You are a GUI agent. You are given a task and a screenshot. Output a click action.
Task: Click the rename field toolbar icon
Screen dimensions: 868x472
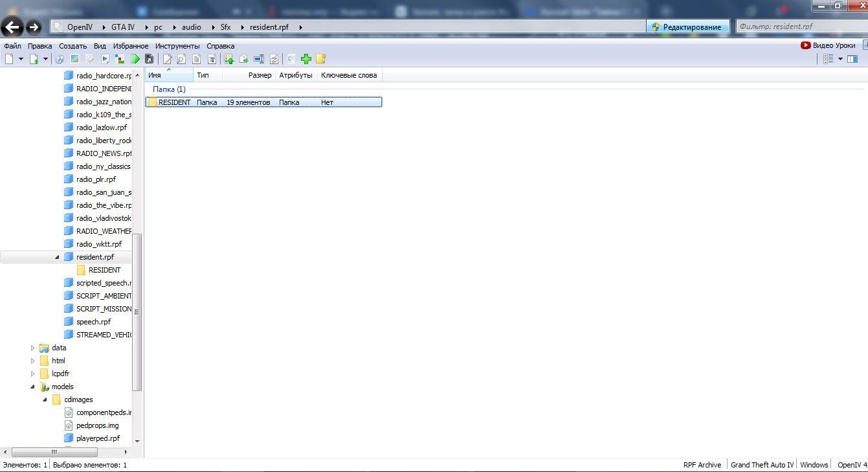coord(259,59)
